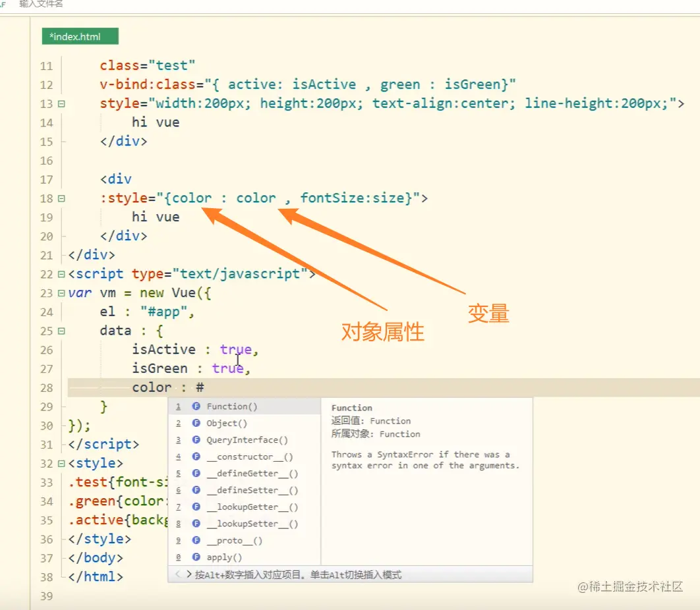Click function icon beside __lookupGetter__() suggestion

coord(196,507)
